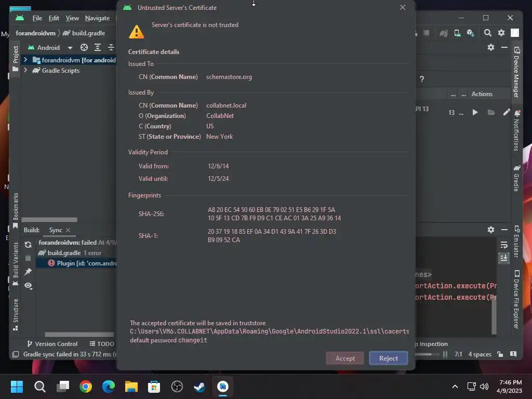
Task: Open Windows Start menu
Action: click(17, 387)
